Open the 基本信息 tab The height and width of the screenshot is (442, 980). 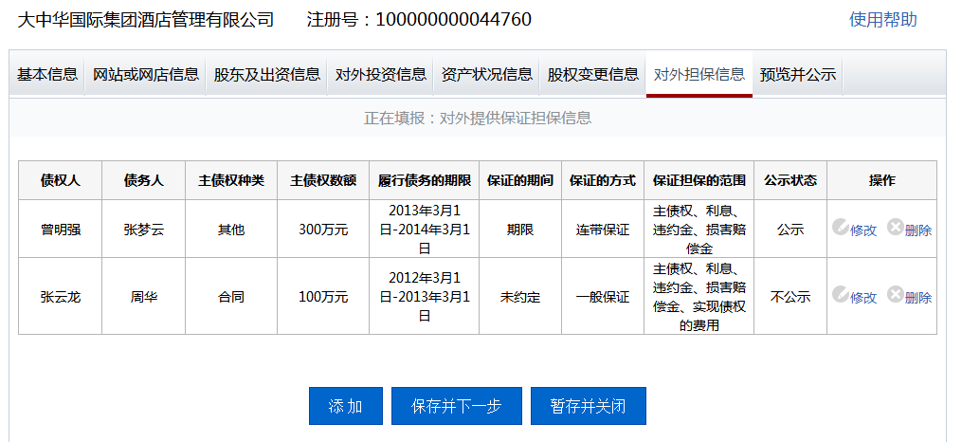[47, 75]
